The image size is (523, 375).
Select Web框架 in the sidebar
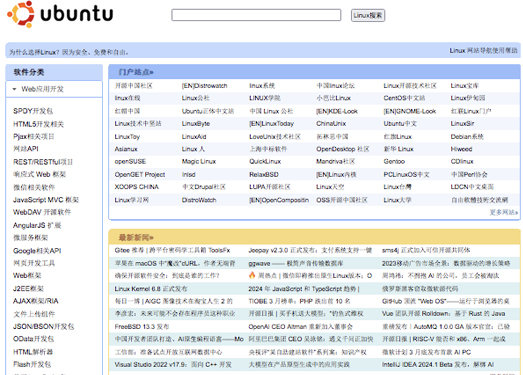click(27, 276)
